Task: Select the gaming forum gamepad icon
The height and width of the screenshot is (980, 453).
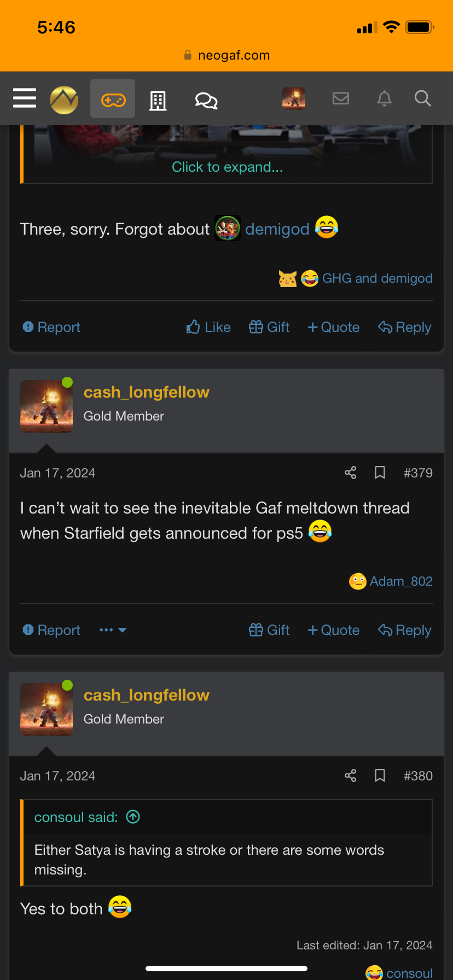Action: click(x=112, y=98)
